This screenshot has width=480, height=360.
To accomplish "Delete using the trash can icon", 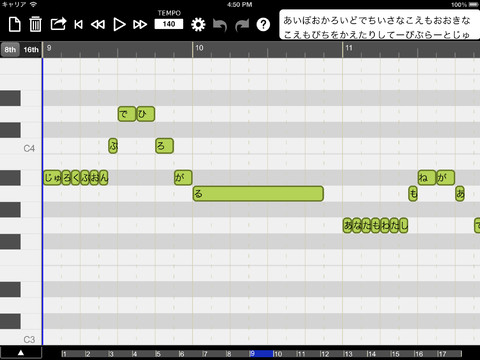I will (35, 24).
